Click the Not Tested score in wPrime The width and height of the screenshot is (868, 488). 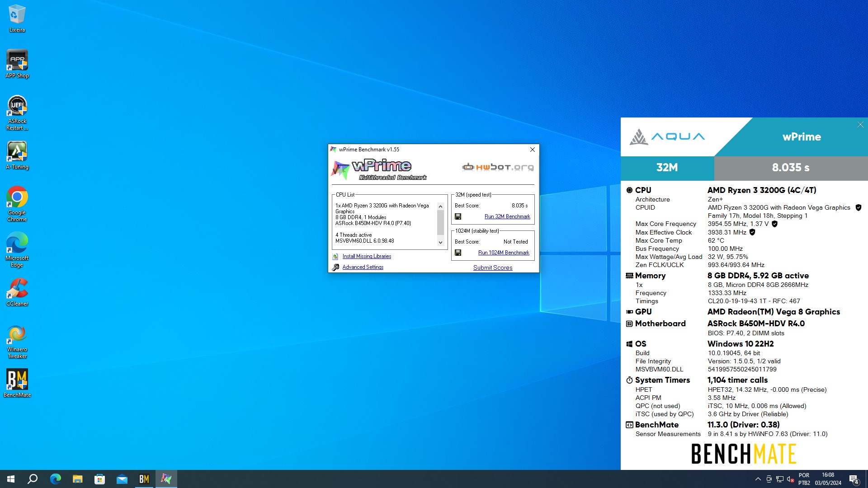515,242
